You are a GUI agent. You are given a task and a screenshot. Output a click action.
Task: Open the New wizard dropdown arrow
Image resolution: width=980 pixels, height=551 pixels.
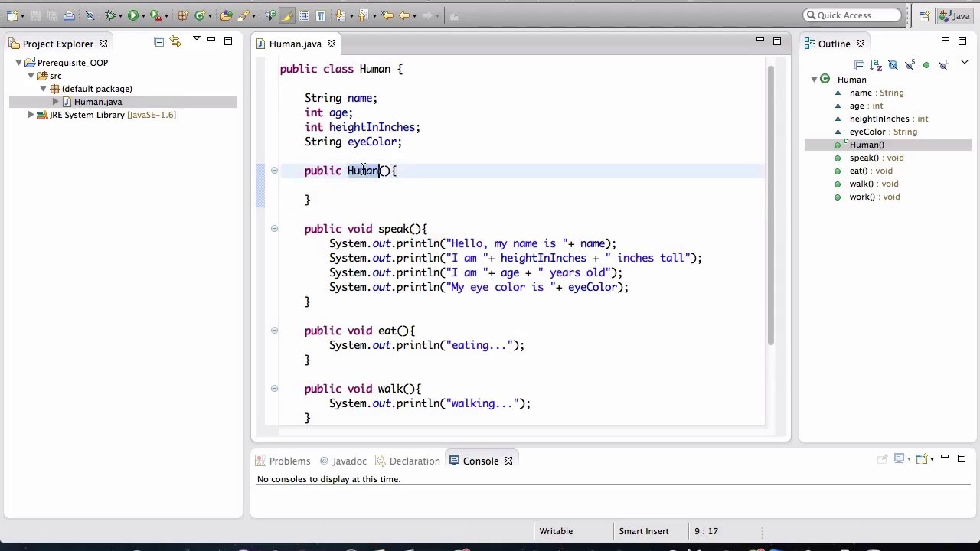tap(23, 16)
